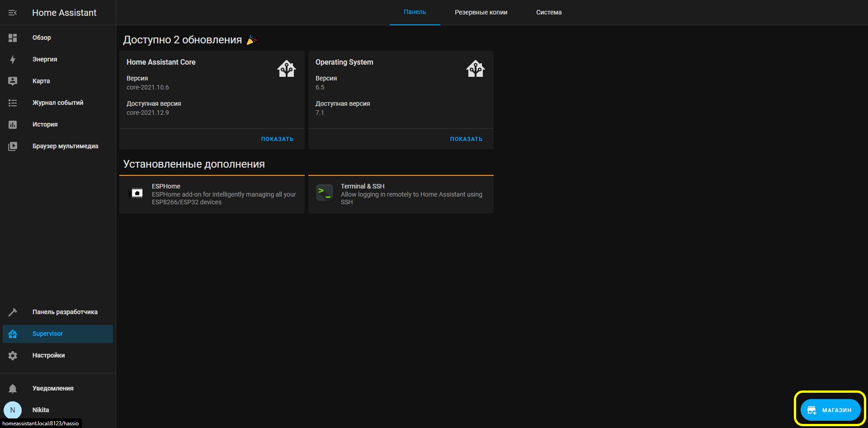Click the Terminal & SSH console icon

pyautogui.click(x=325, y=193)
